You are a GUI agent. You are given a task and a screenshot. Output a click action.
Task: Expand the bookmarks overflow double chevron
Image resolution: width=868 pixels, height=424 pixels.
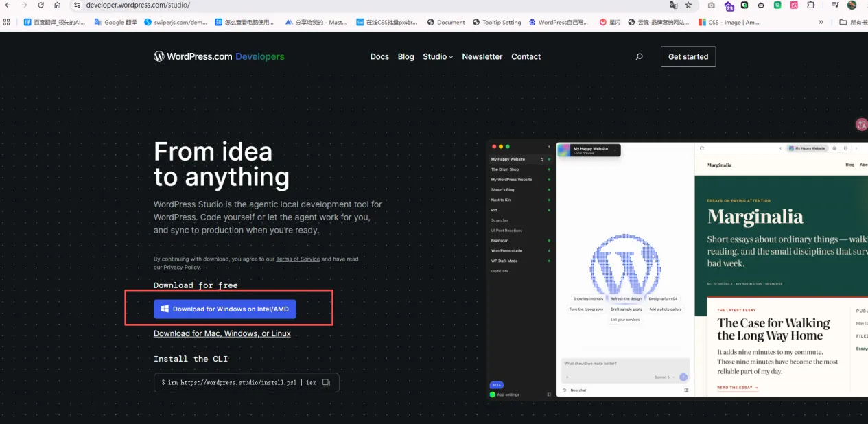[x=821, y=22]
